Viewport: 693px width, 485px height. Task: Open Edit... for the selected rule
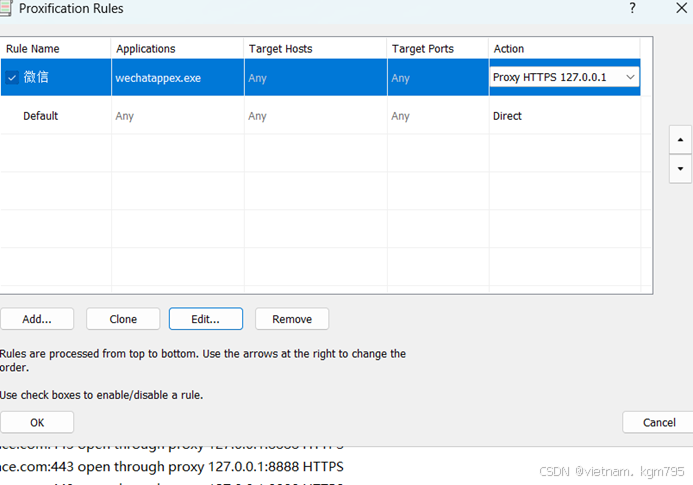coord(206,319)
